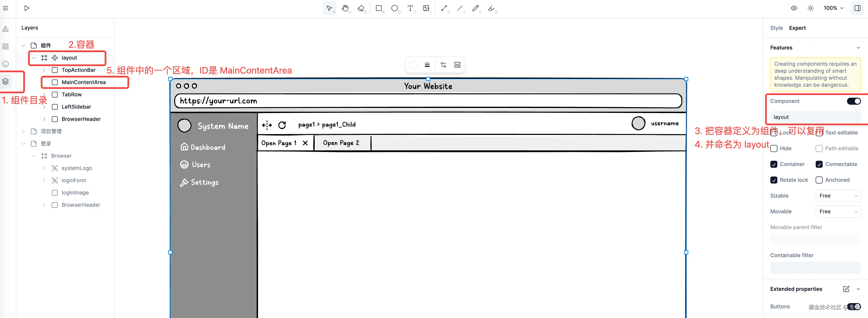The image size is (868, 318).
Task: Select the layout component layer
Action: [x=69, y=58]
